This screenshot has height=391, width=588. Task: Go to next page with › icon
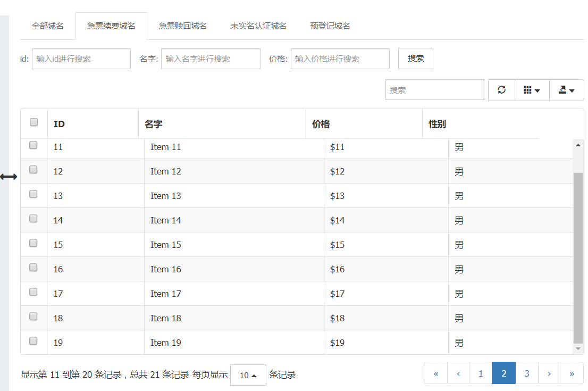pos(549,373)
